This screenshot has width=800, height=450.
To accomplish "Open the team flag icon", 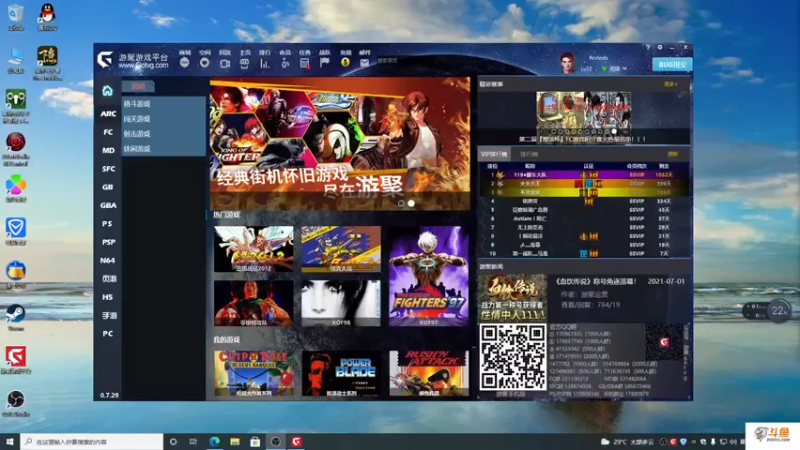I will [x=324, y=63].
